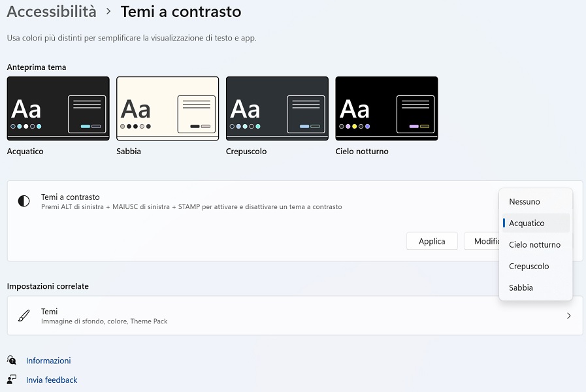Click the Crepuscolo theme preview thumbnail
586x392 pixels.
[x=277, y=108]
